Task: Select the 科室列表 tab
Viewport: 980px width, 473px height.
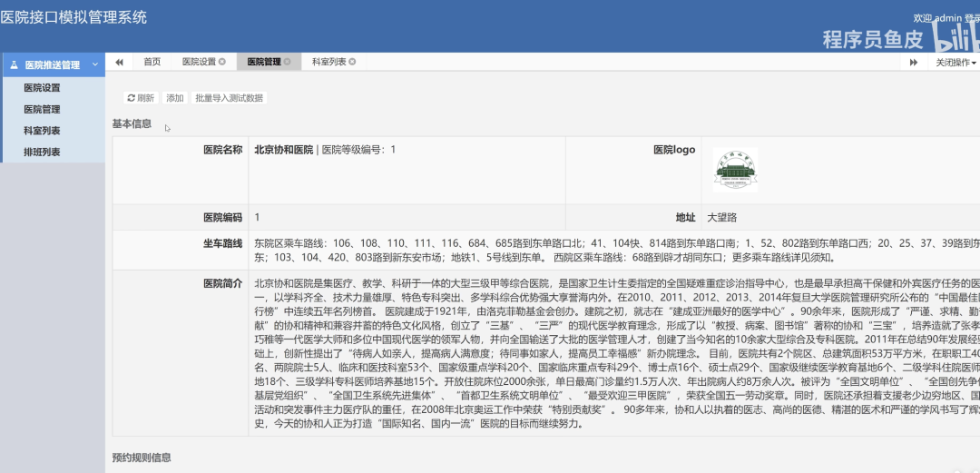Action: [x=328, y=62]
